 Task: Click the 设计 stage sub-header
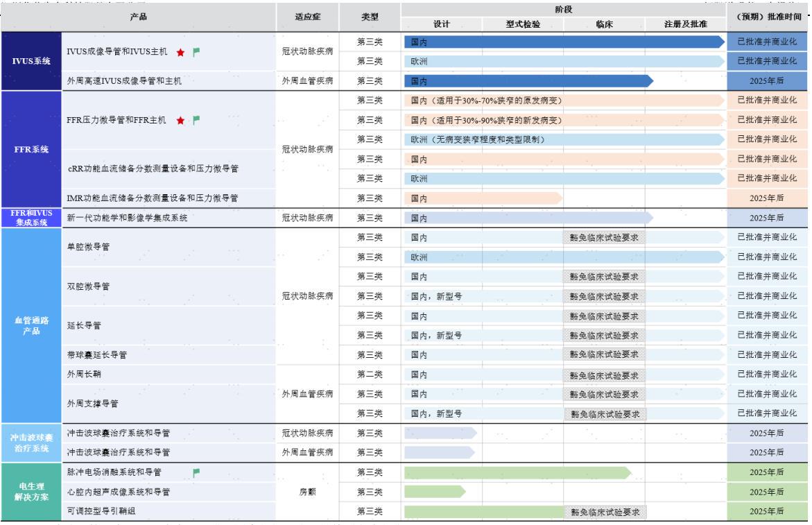(441, 24)
